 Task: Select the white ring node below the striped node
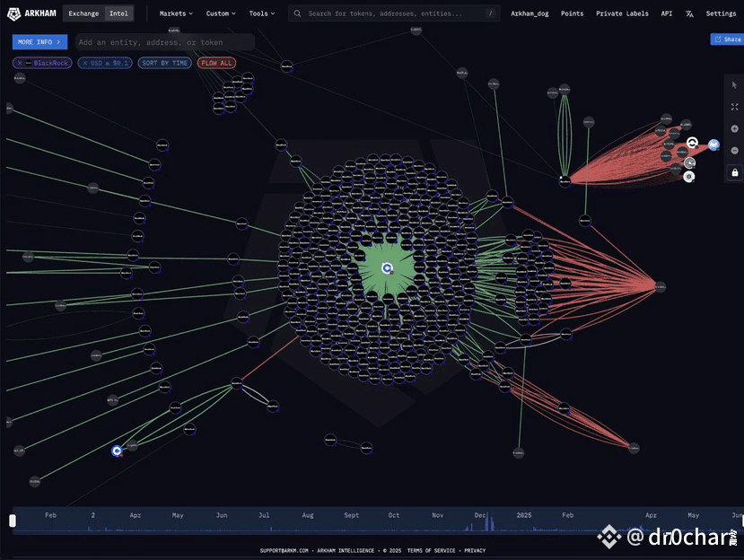tap(689, 177)
